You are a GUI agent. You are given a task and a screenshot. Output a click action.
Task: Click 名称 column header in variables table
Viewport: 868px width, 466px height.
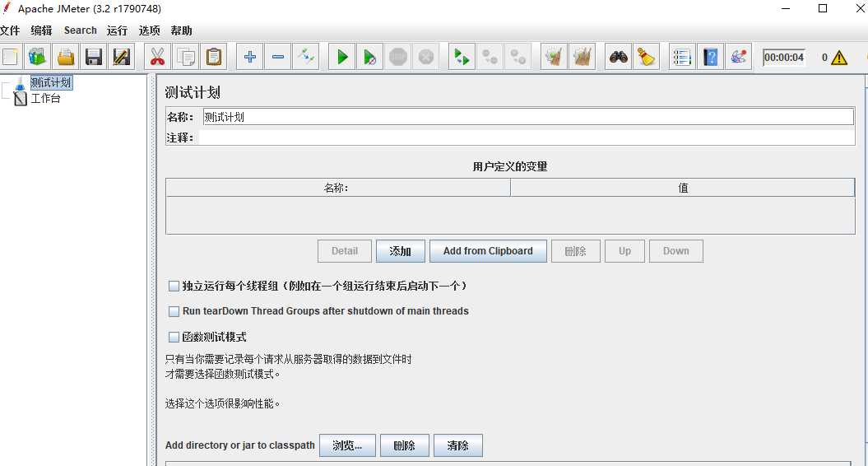pos(337,188)
